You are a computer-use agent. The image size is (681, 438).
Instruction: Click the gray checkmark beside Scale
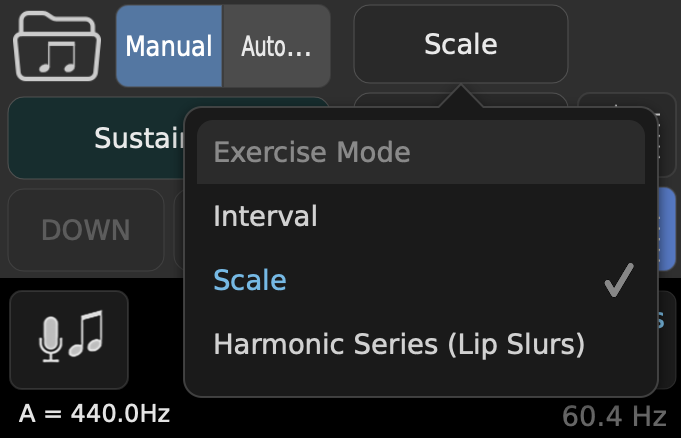point(619,280)
